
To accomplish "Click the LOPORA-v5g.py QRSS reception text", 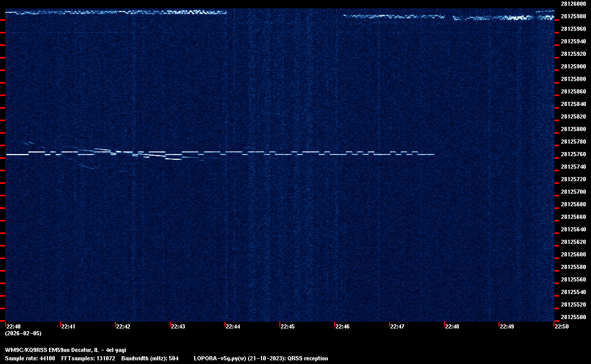I will coord(261,359).
